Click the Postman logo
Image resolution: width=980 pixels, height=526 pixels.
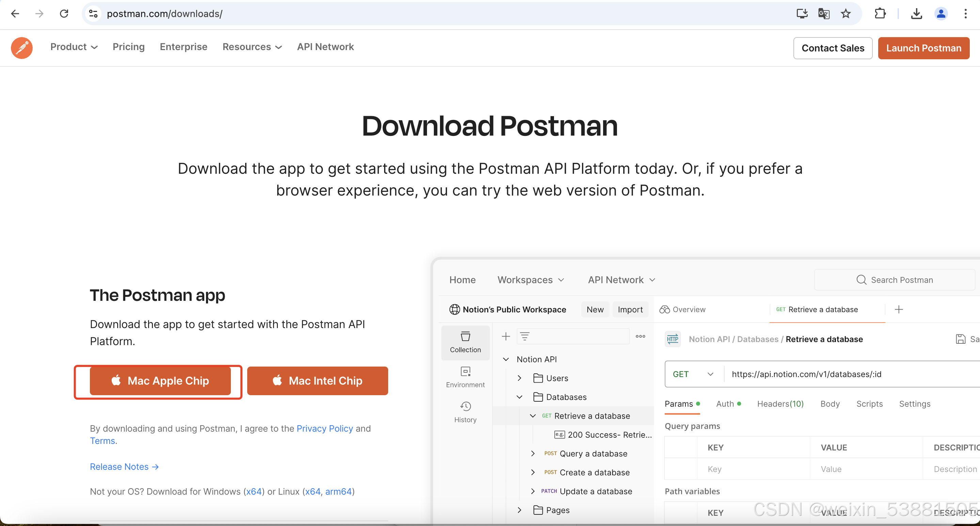[x=22, y=48]
